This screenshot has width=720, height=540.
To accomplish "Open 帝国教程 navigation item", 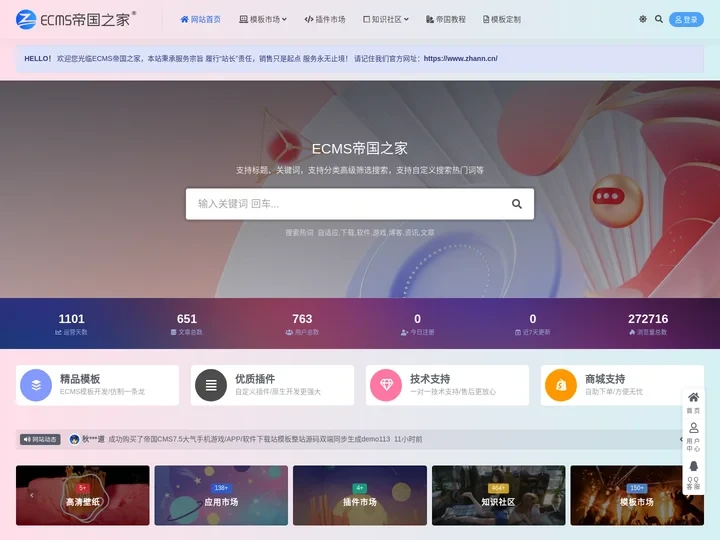I will coord(445,19).
